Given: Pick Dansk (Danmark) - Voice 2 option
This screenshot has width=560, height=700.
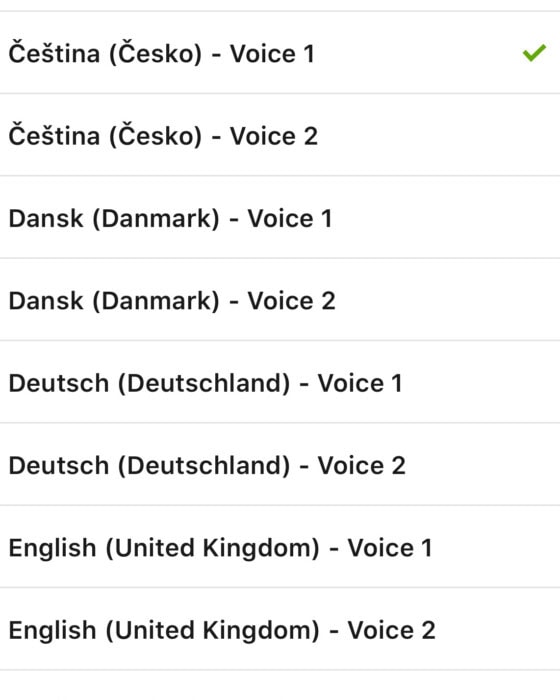Looking at the screenshot, I should click(280, 300).
